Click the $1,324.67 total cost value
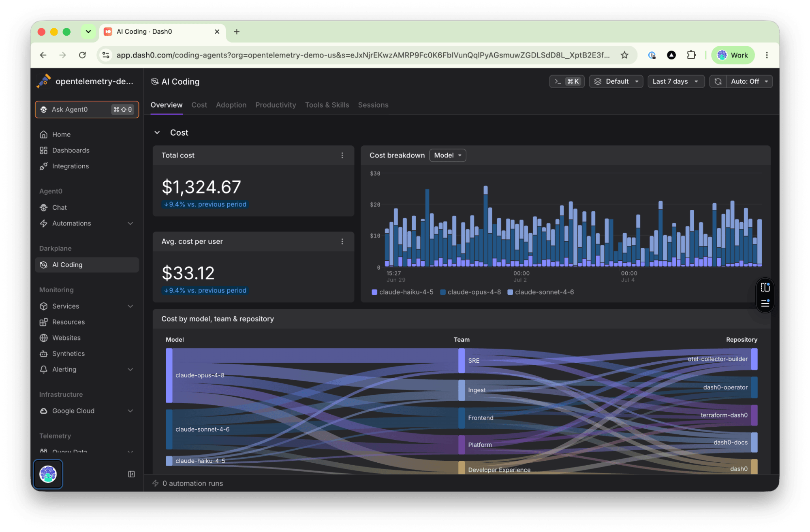Screen dimensions: 810x532 201,187
